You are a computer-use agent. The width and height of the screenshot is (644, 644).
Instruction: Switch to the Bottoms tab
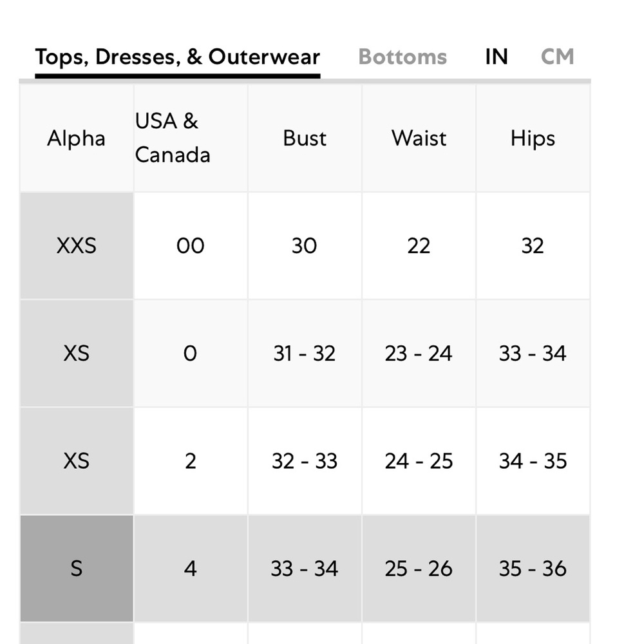402,57
